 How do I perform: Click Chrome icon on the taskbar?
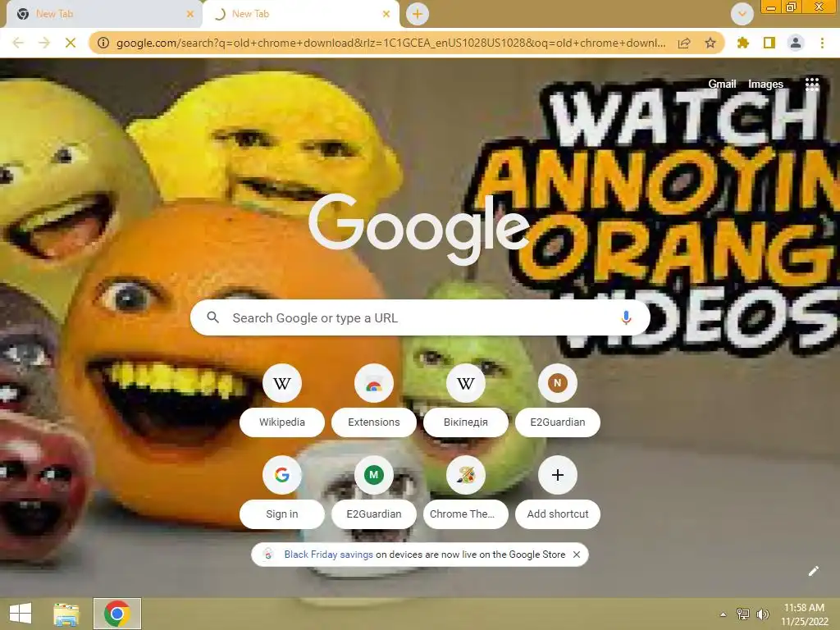tap(117, 614)
